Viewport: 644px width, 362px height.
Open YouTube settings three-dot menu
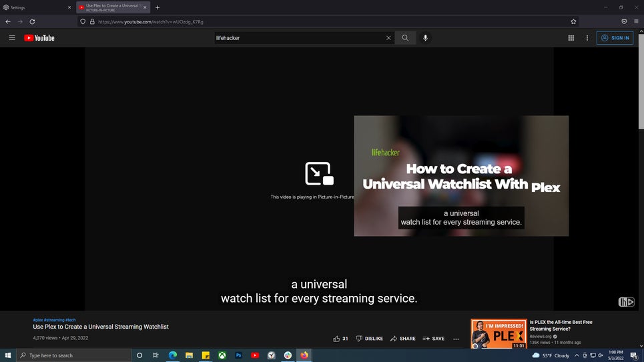click(587, 38)
